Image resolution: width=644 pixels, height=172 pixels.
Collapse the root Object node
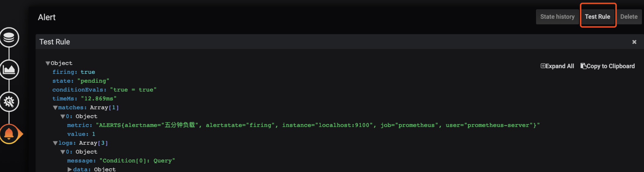pyautogui.click(x=48, y=63)
